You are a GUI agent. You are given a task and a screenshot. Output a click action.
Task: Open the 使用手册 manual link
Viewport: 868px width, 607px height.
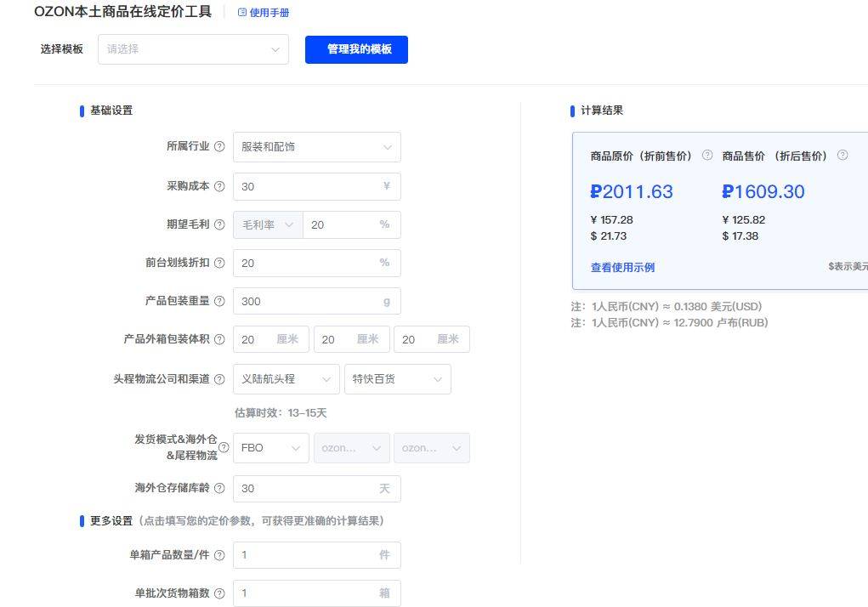coord(264,12)
